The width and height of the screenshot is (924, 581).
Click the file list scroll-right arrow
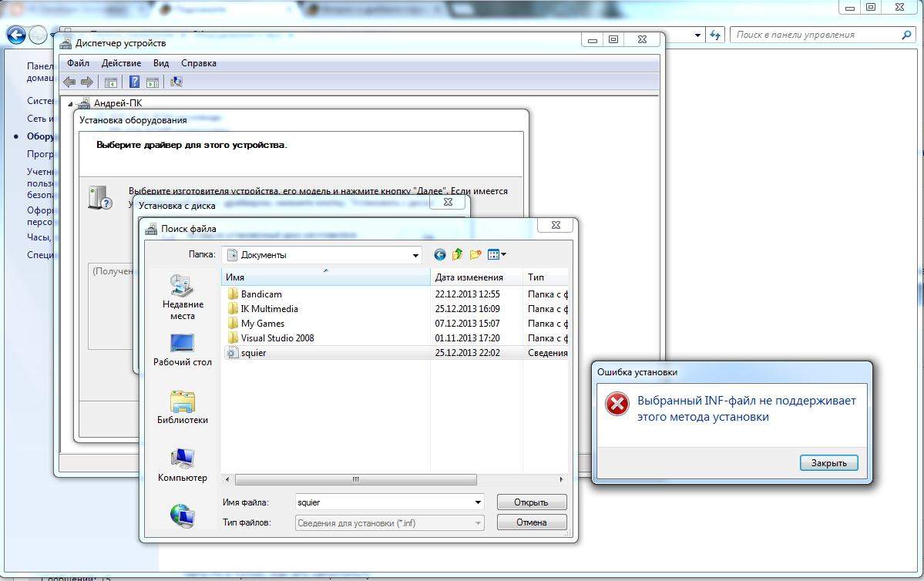561,479
